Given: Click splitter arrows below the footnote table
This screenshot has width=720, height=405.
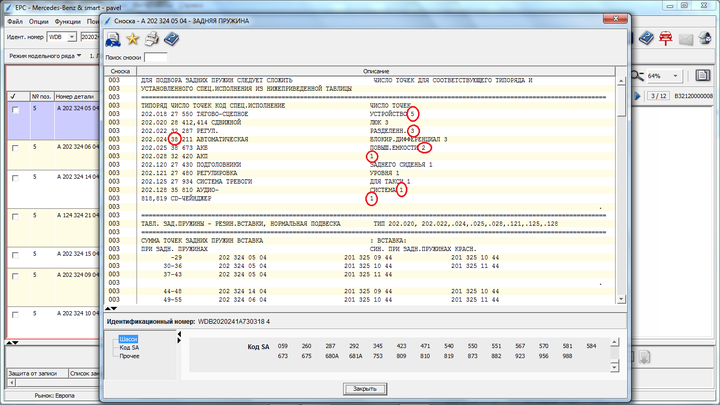Looking at the screenshot, I should [x=111, y=309].
